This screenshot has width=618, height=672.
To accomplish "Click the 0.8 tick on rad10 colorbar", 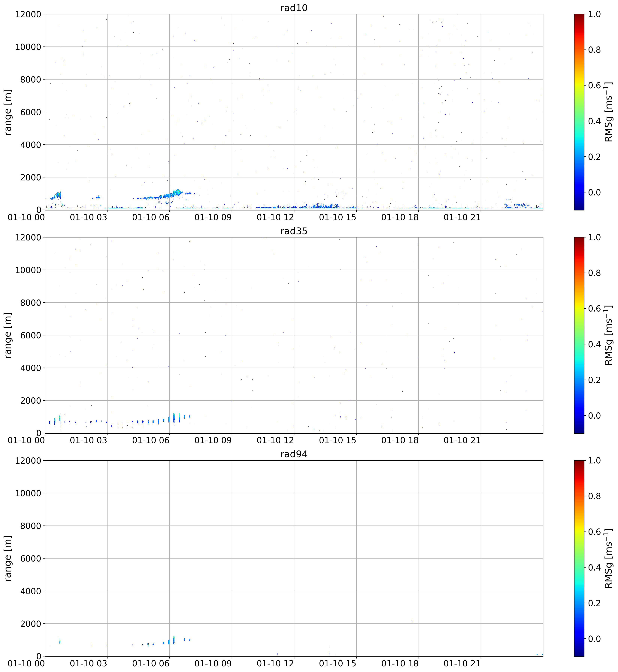I will point(595,50).
